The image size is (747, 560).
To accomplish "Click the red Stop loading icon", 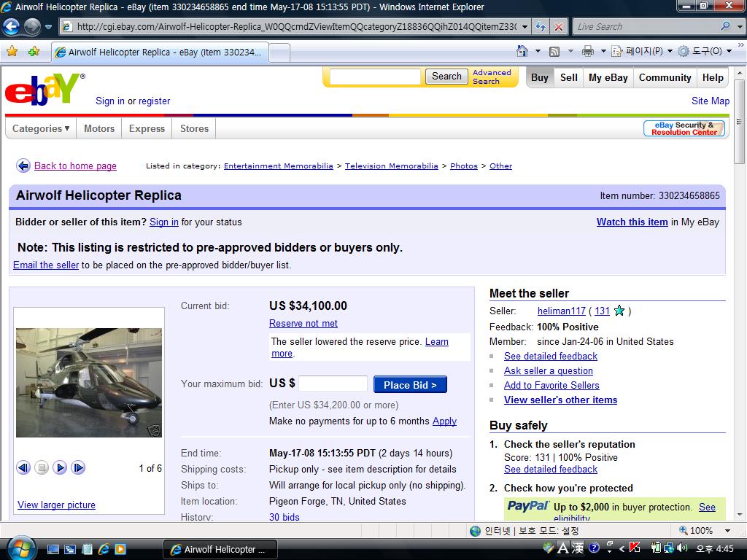I will [559, 27].
